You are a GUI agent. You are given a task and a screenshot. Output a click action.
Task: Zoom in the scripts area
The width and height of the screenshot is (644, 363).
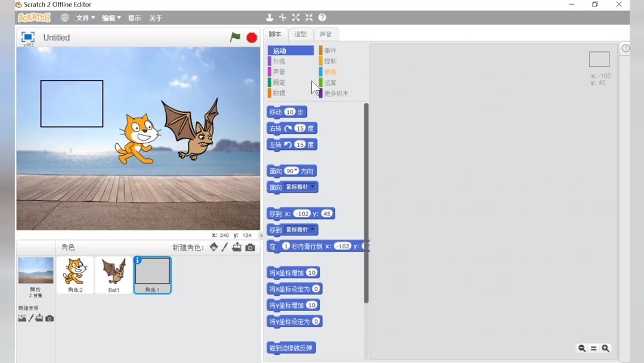point(606,348)
